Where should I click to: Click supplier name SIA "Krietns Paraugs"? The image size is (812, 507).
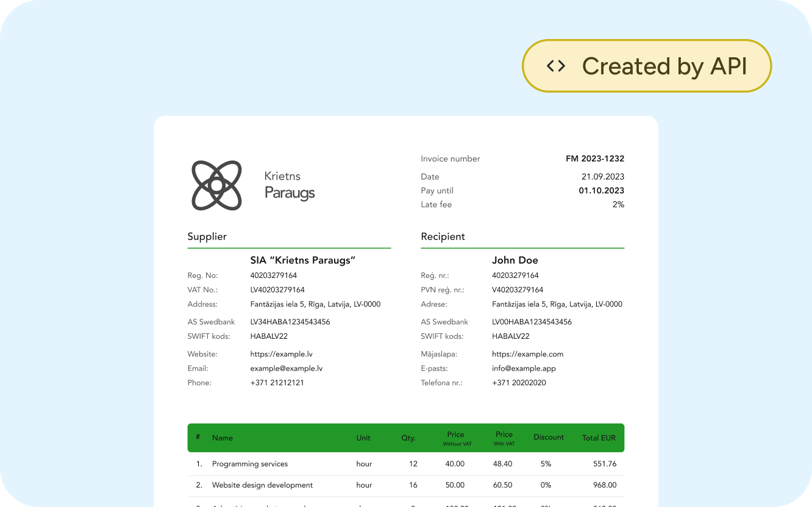pos(303,260)
